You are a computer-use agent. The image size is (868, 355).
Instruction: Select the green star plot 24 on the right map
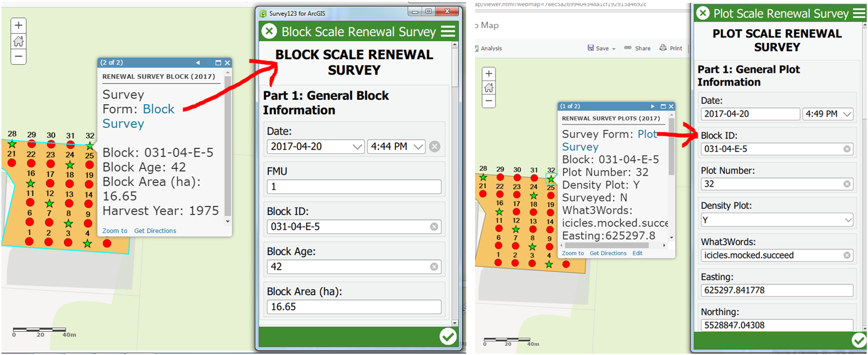pos(533,195)
